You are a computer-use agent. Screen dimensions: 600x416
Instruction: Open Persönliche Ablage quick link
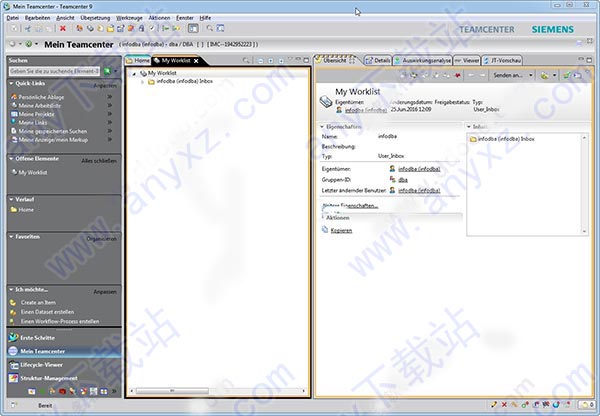[x=41, y=97]
